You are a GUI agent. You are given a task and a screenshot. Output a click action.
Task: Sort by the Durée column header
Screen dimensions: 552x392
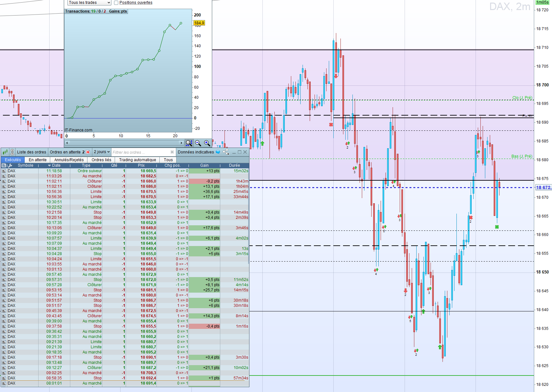click(235, 165)
